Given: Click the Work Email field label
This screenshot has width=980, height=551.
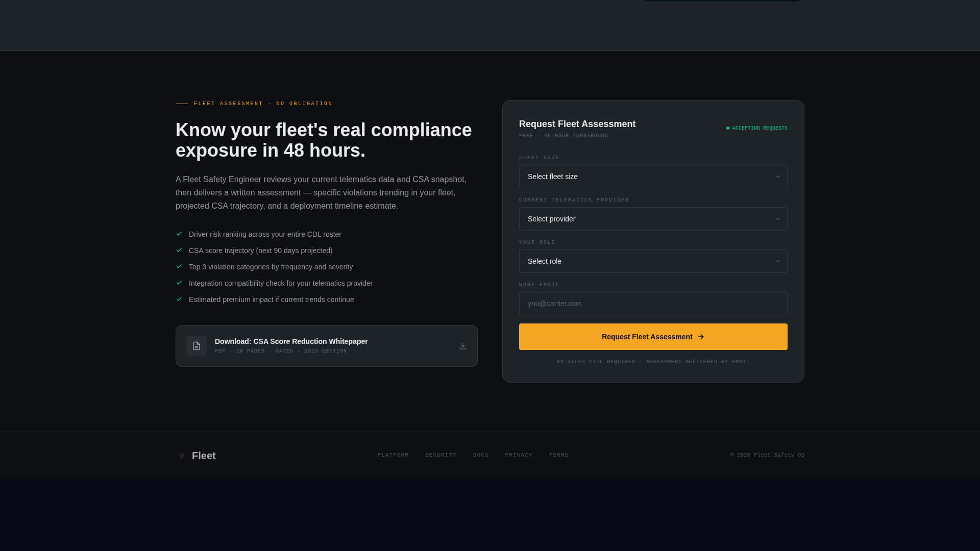Looking at the screenshot, I should pos(539,285).
